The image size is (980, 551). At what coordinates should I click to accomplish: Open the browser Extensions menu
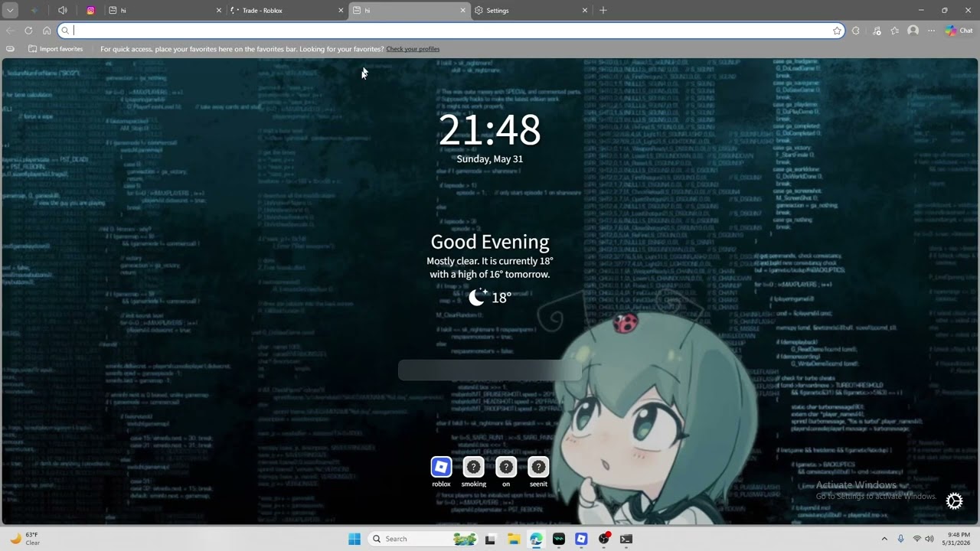point(856,31)
